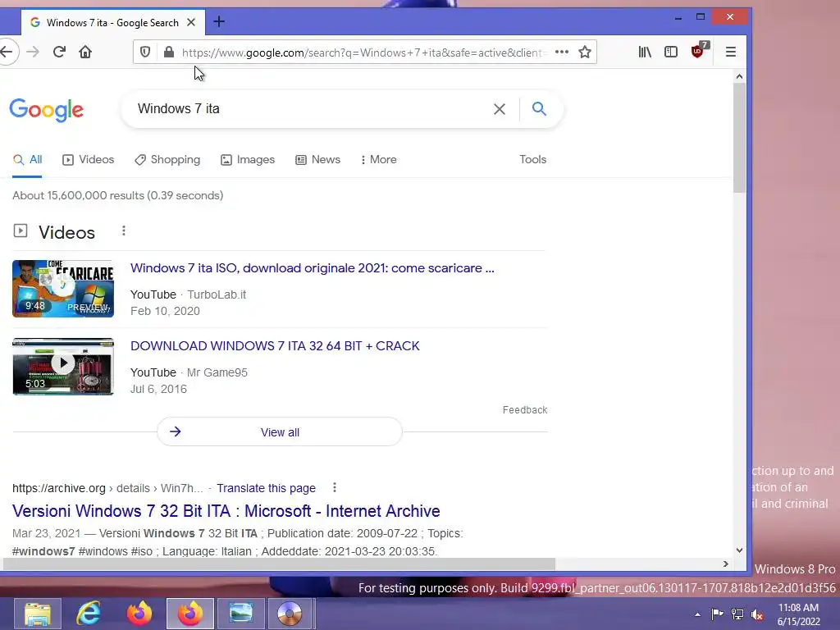Click the horizontal scrollbar thumb

point(279,564)
